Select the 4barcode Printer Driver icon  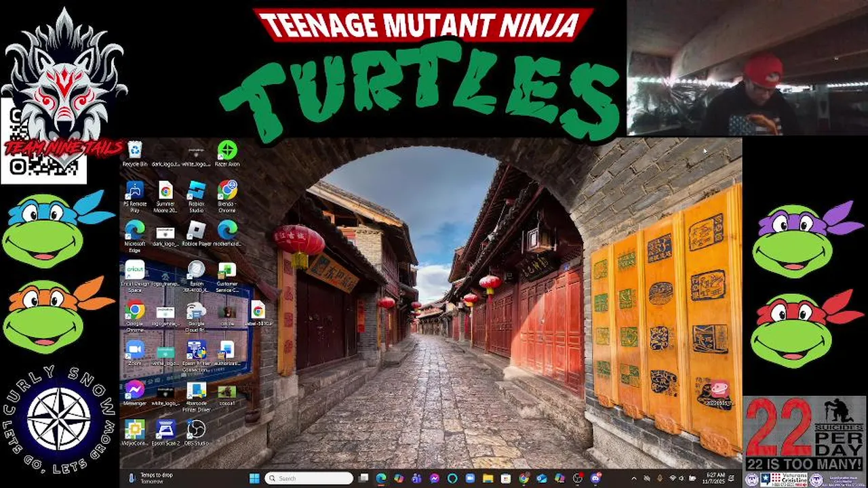[x=197, y=396]
